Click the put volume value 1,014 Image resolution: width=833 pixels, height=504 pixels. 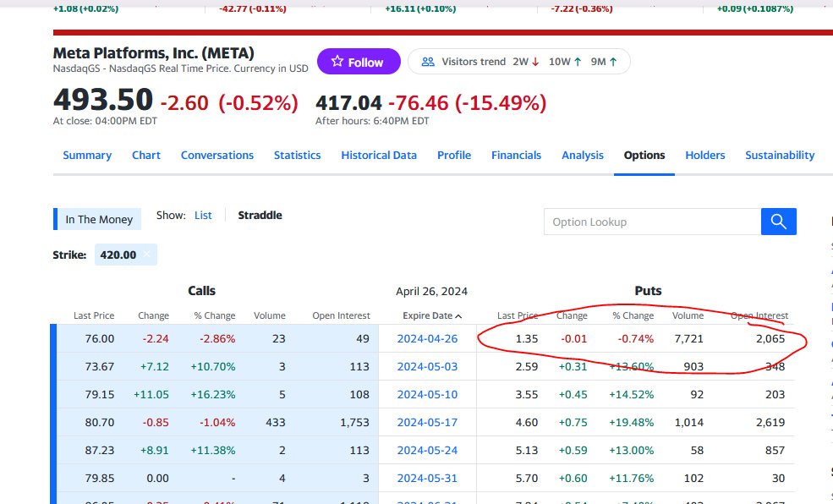[689, 422]
